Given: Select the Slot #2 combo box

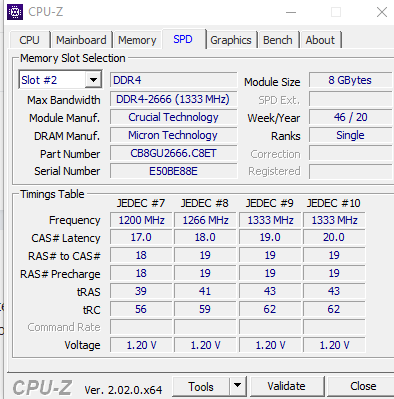Looking at the screenshot, I should click(60, 80).
